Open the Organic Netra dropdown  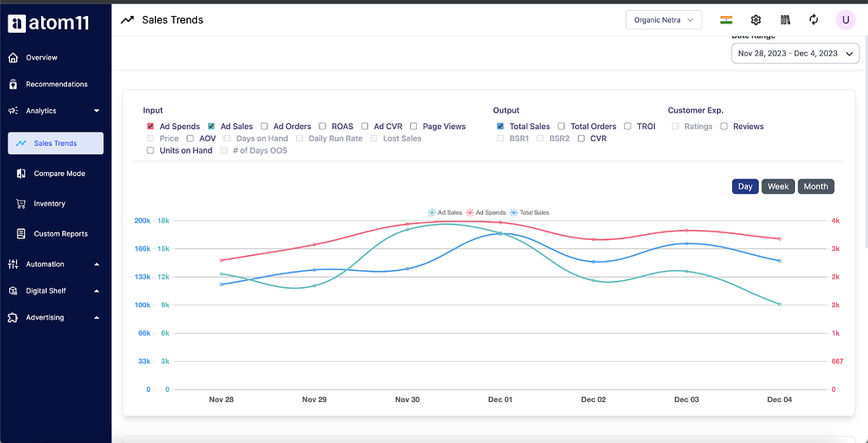(x=663, y=20)
